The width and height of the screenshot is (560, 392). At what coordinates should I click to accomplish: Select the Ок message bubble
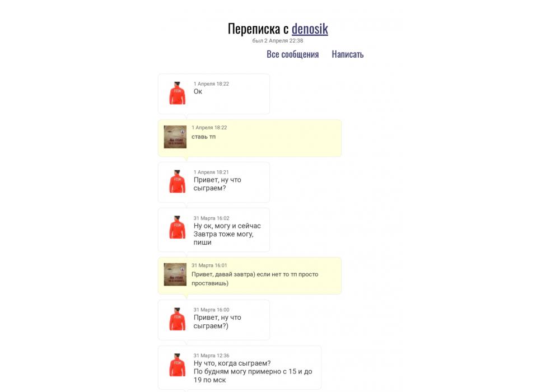(214, 94)
